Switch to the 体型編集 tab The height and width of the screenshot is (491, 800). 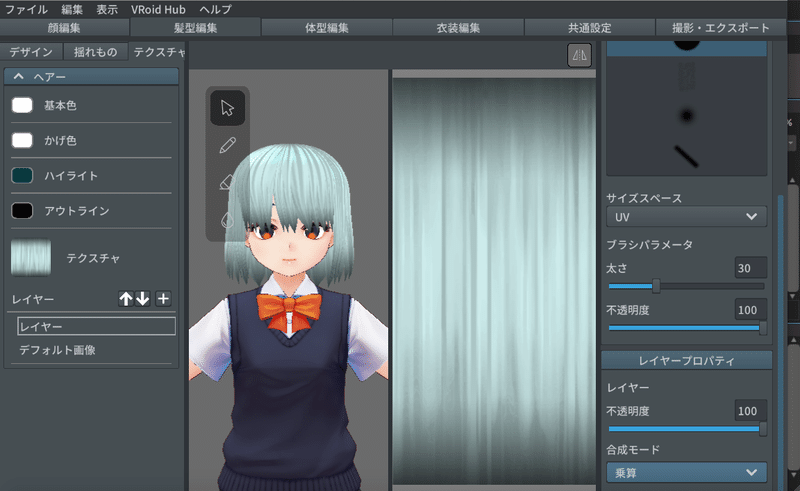pyautogui.click(x=327, y=28)
